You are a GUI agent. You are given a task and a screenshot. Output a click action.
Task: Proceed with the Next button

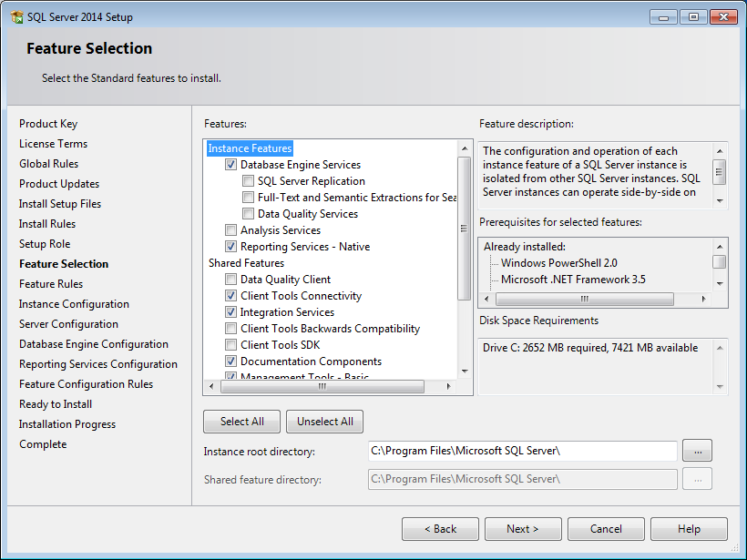522,529
